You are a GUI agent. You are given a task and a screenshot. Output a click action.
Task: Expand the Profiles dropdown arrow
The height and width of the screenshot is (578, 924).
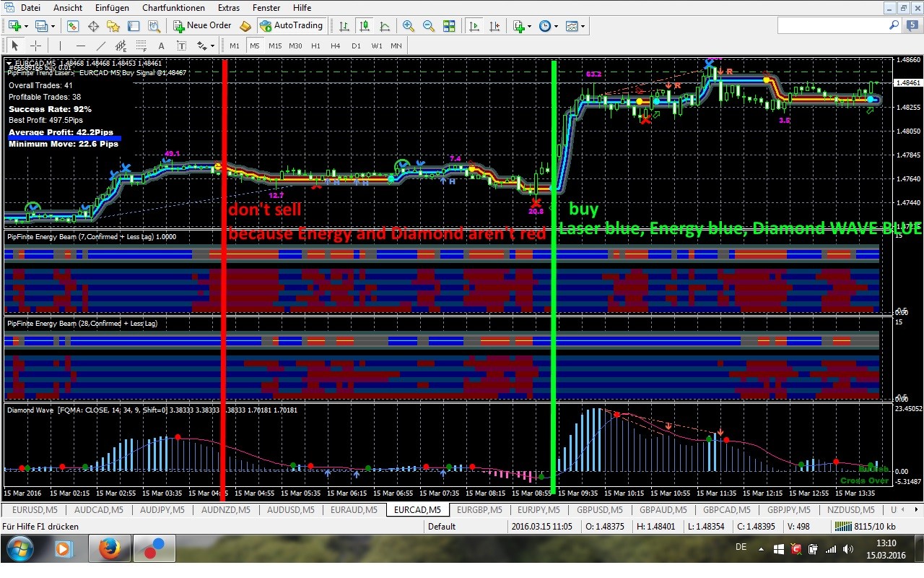(x=53, y=27)
